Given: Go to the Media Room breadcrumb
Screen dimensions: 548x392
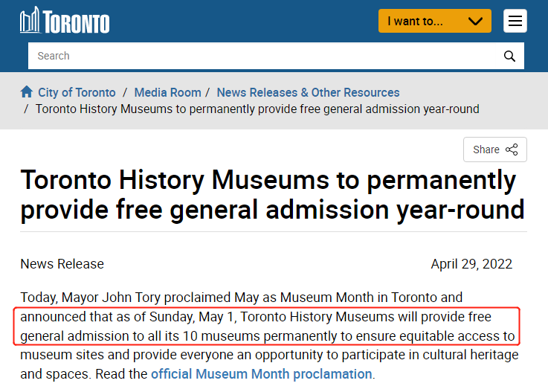Looking at the screenshot, I should (167, 92).
